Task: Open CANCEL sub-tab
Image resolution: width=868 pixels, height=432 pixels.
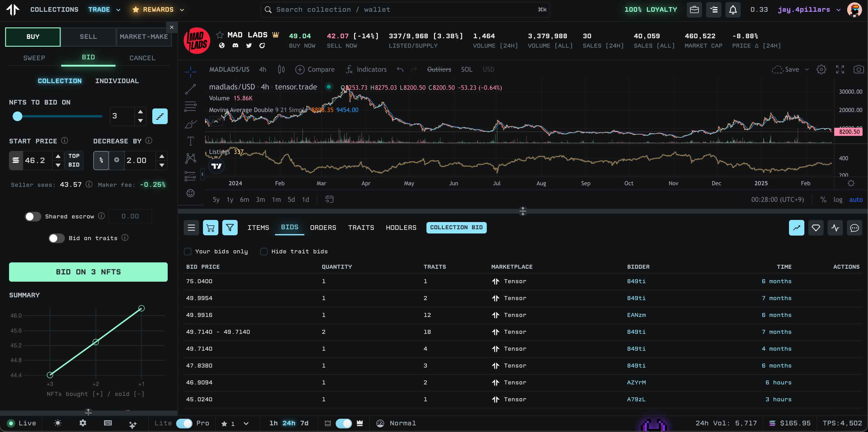Action: click(x=143, y=58)
